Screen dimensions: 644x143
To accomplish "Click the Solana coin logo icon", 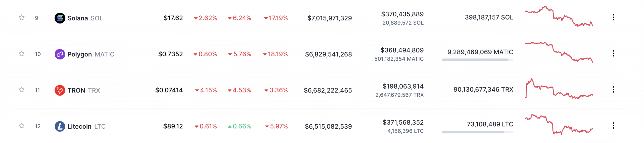I will [x=60, y=18].
